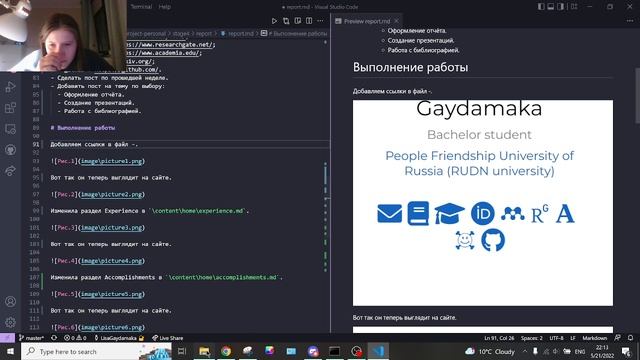Click the feedback icon in status bar

pyautogui.click(x=618, y=338)
